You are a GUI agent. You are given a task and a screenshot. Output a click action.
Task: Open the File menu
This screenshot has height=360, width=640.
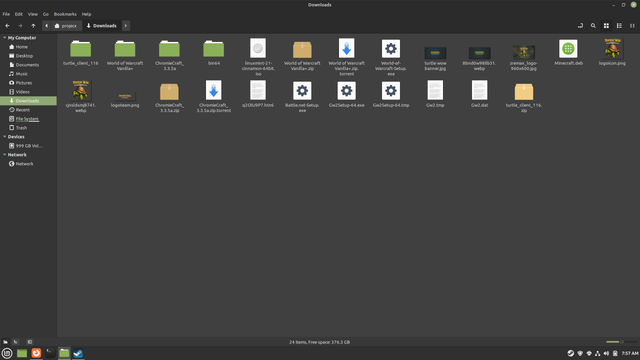pyautogui.click(x=6, y=14)
